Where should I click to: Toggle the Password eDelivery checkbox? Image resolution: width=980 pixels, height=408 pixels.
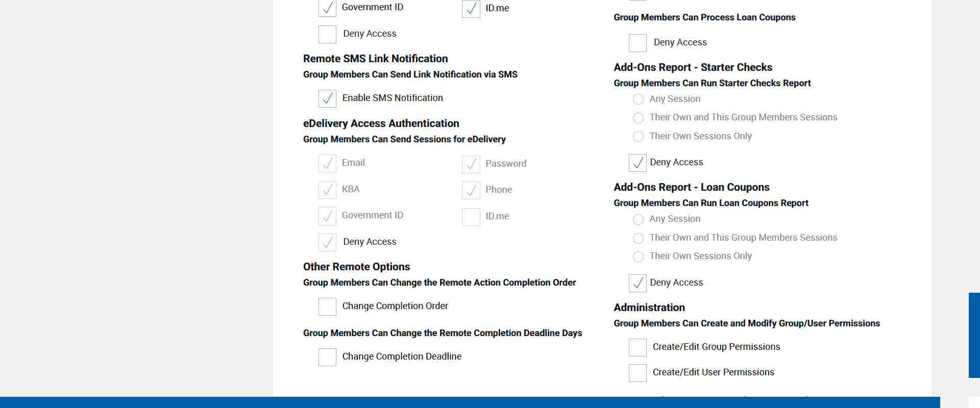tap(471, 164)
